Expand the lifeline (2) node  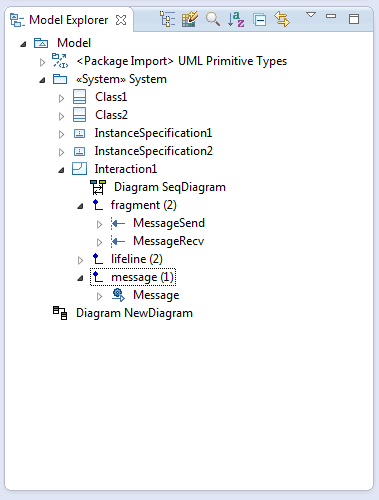(x=80, y=260)
